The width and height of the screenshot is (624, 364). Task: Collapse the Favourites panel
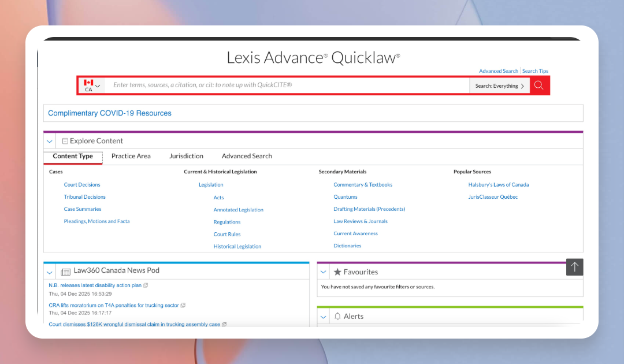click(324, 272)
